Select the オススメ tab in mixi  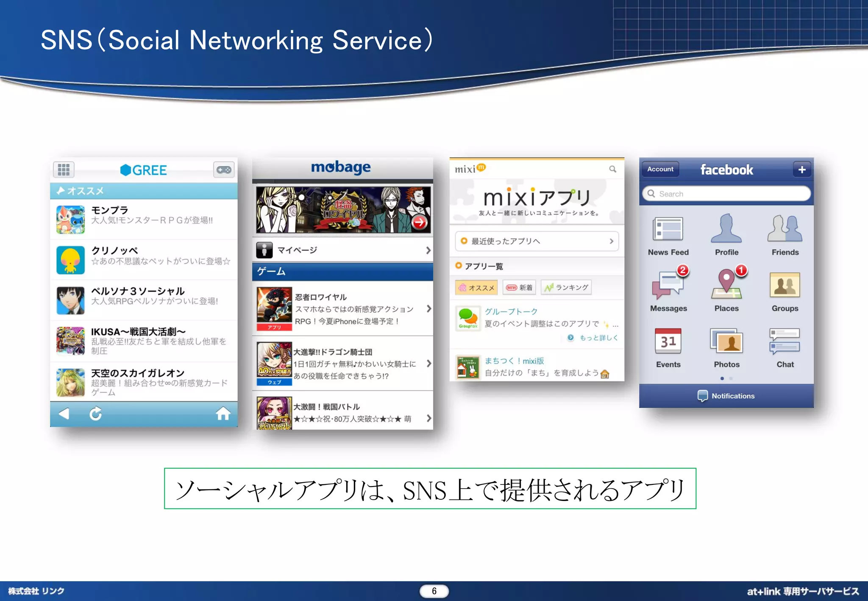[x=476, y=288]
